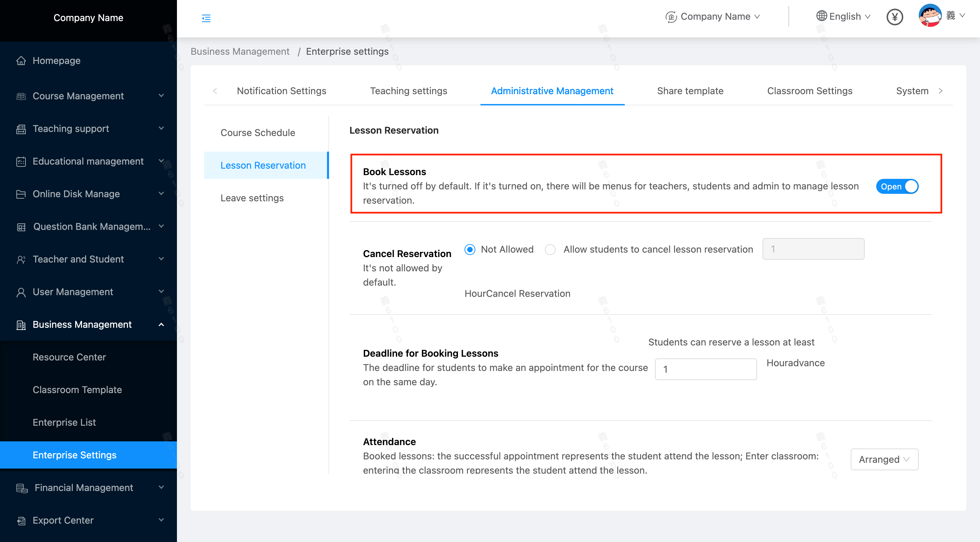Viewport: 980px width, 542px height.
Task: Go to Resource Center submenu item
Action: pyautogui.click(x=69, y=357)
